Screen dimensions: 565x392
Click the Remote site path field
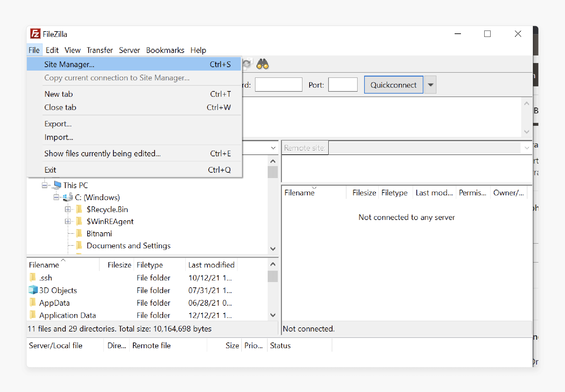[424, 148]
